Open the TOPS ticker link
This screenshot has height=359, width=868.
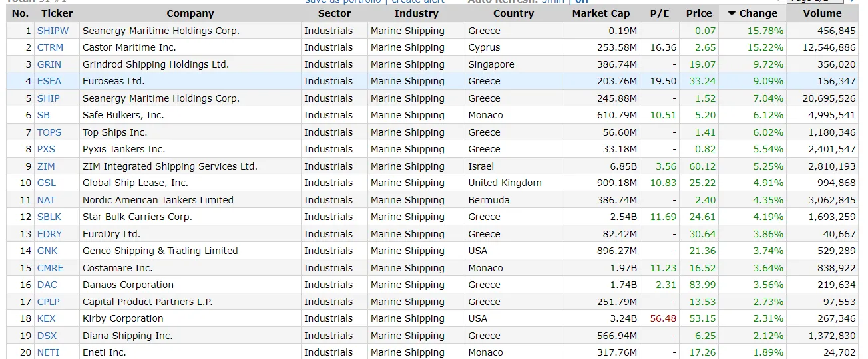[x=49, y=132]
